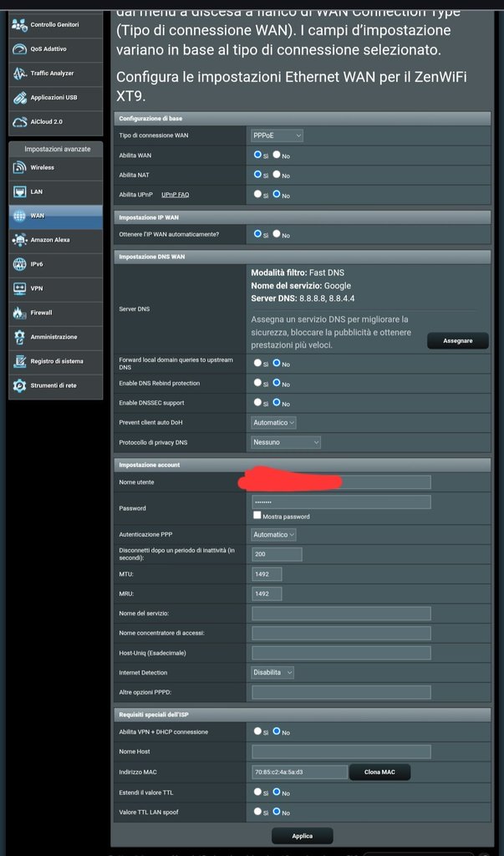This screenshot has width=504, height=856.
Task: Open the Amazon Alexa icon
Action: 19,240
